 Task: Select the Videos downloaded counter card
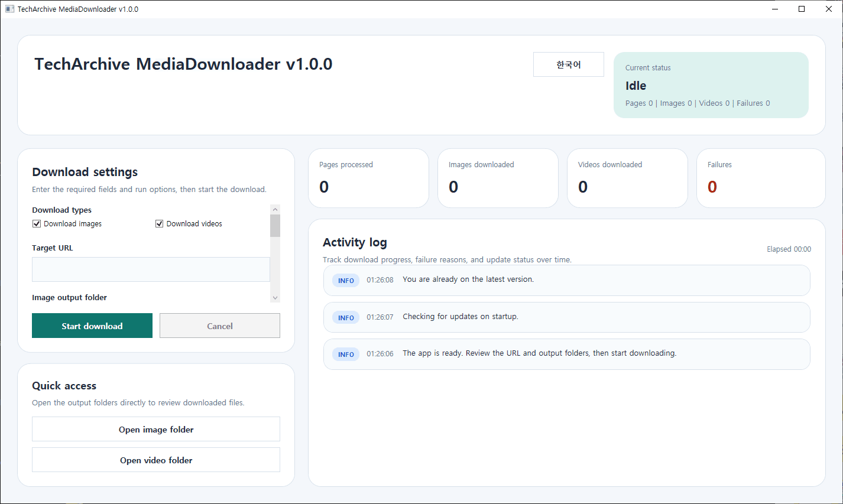pos(627,178)
